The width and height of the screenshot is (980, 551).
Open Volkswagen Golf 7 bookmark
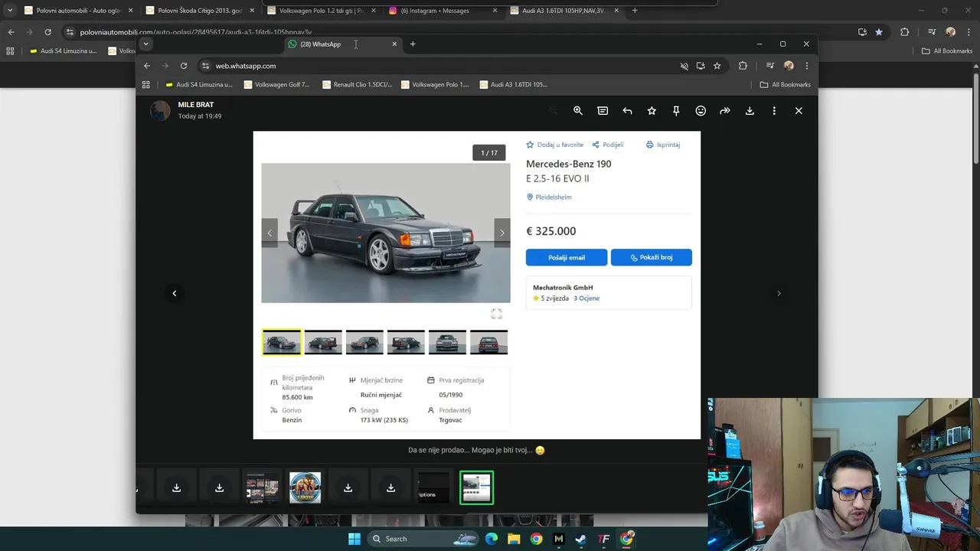click(276, 85)
